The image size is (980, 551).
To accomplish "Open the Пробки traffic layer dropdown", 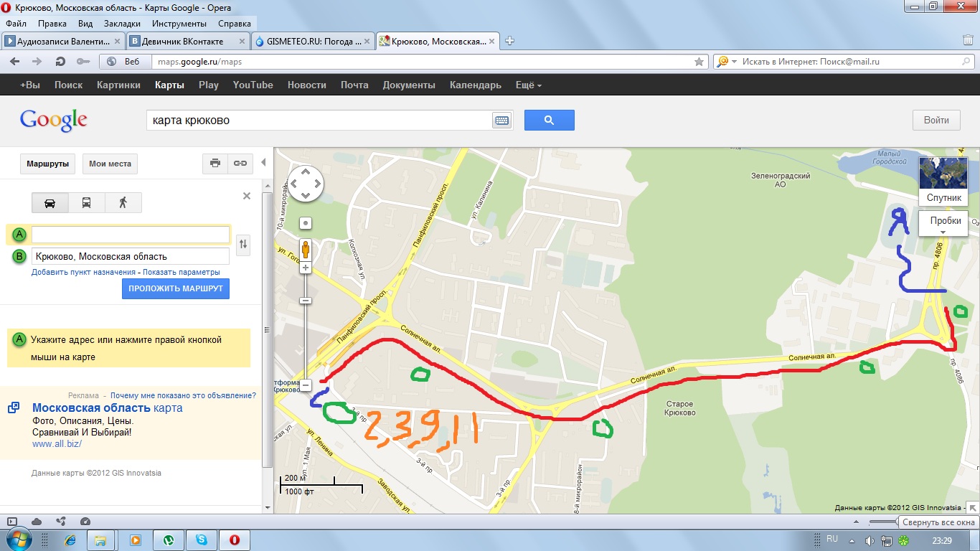I will 943,224.
